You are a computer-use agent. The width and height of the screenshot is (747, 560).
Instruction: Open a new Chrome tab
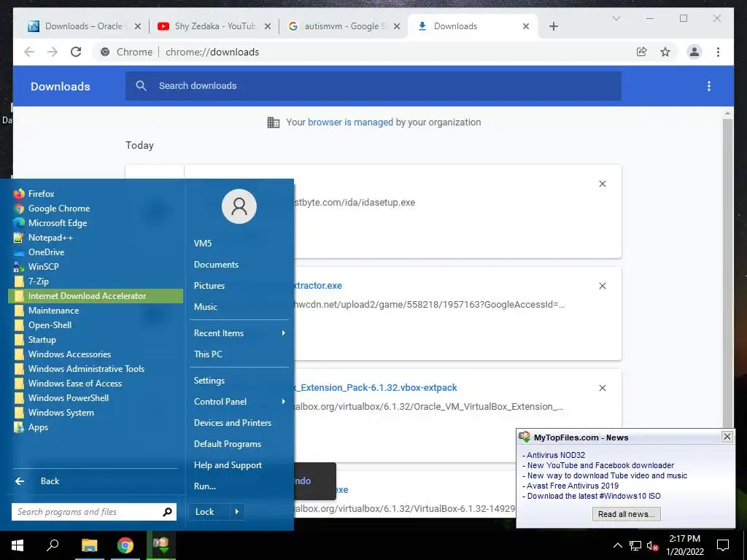554,27
